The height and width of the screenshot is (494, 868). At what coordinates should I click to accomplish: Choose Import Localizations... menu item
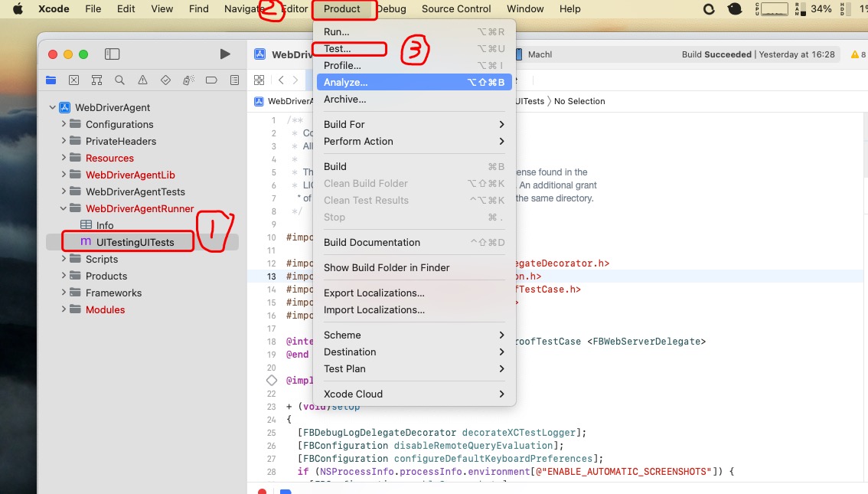point(414,310)
